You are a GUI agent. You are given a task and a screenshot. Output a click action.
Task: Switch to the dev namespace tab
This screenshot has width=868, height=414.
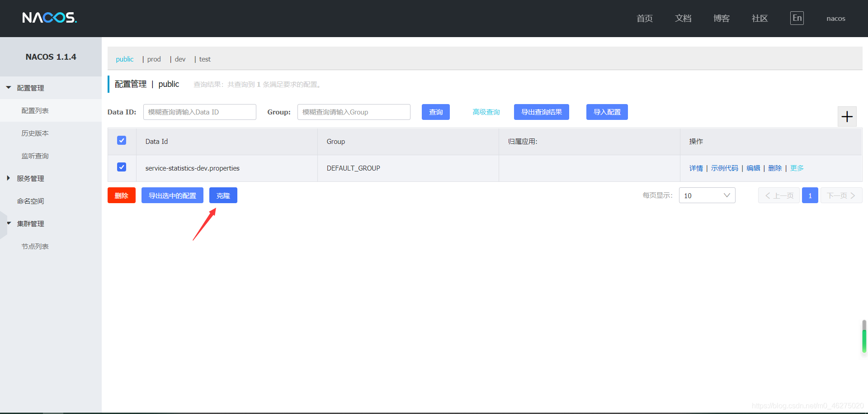coord(180,59)
